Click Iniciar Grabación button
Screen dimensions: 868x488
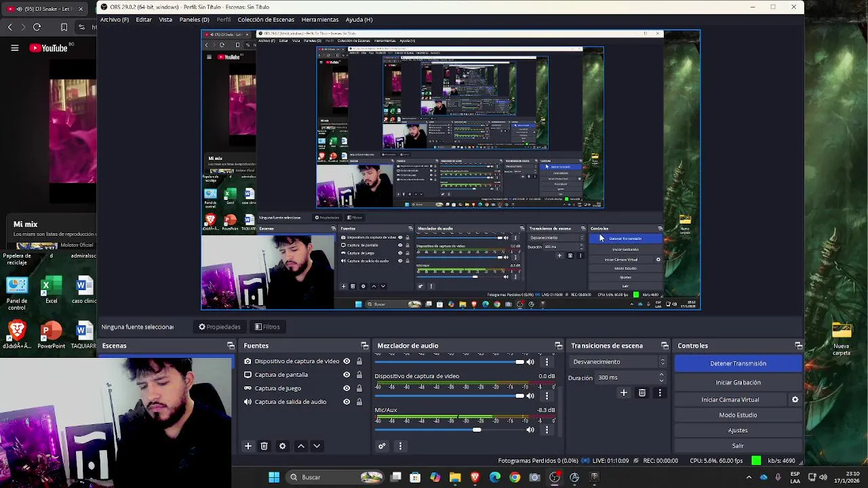738,382
